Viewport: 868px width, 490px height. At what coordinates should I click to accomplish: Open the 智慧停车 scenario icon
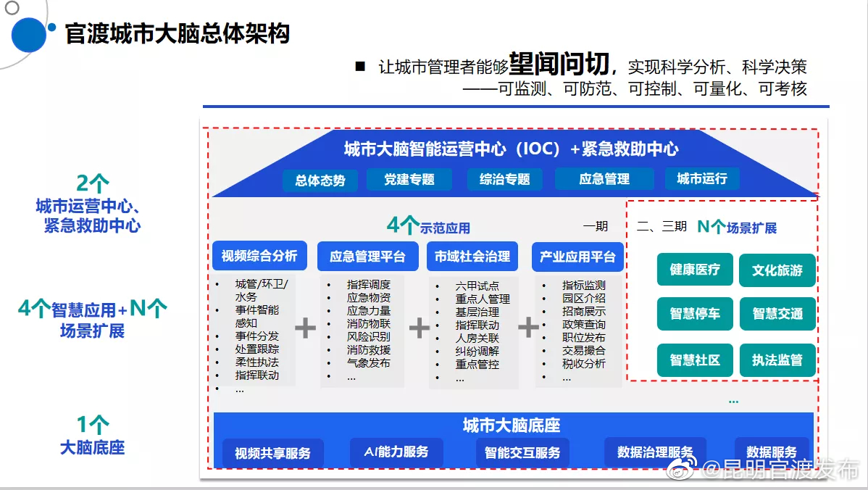(x=694, y=314)
